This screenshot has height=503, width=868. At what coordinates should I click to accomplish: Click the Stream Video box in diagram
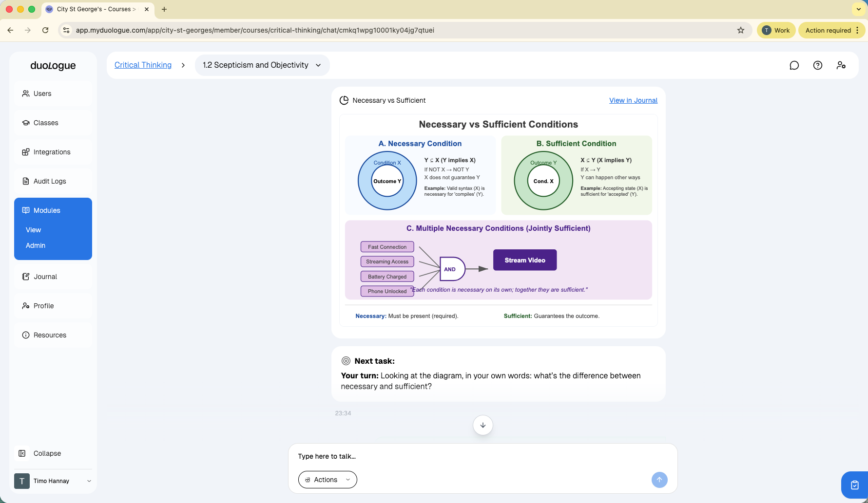point(525,260)
